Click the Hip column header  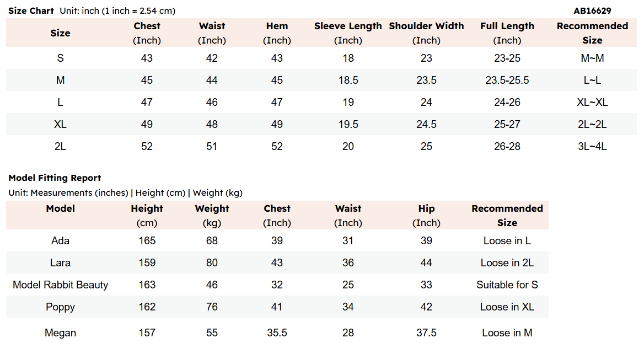(x=426, y=216)
